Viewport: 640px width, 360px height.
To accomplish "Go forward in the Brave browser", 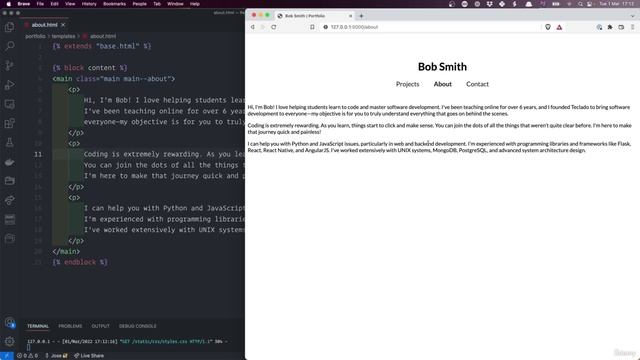I will 263,27.
